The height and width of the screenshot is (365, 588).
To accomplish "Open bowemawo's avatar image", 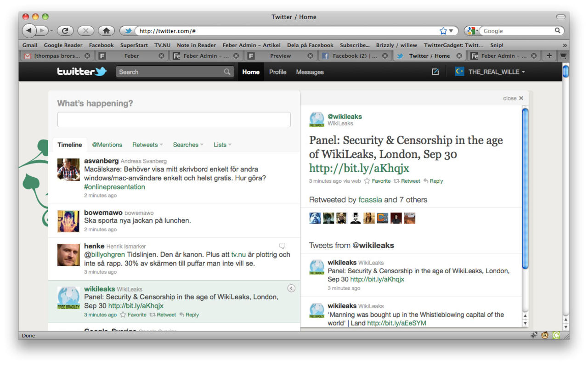I will click(x=68, y=221).
